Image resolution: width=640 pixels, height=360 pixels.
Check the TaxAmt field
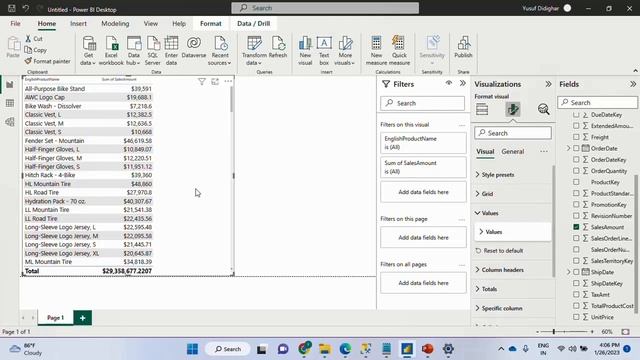click(576, 294)
